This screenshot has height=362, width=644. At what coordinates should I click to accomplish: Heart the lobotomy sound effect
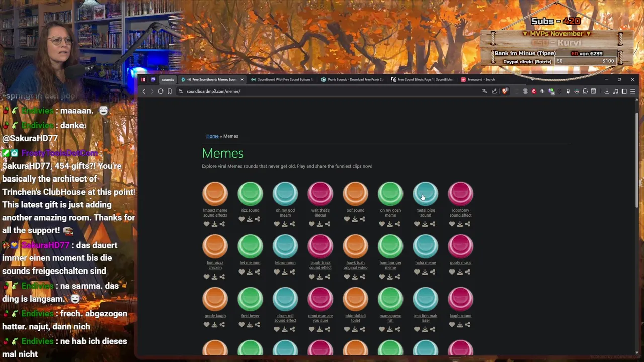[452, 224]
